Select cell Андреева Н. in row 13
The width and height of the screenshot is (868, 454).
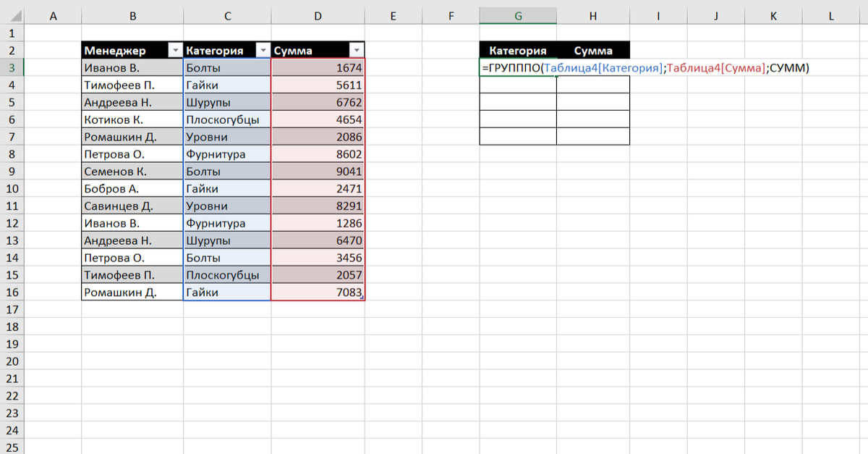tap(132, 240)
